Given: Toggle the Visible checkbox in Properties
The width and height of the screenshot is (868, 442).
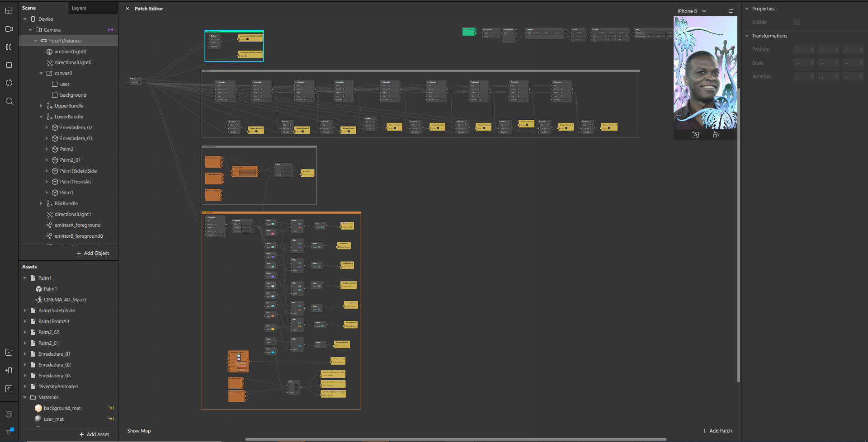Looking at the screenshot, I should pos(797,22).
